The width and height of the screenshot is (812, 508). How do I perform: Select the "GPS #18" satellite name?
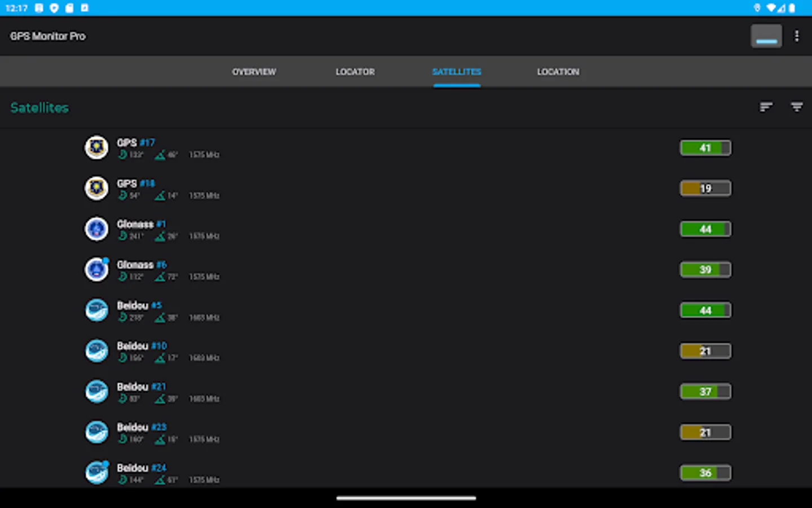click(136, 183)
